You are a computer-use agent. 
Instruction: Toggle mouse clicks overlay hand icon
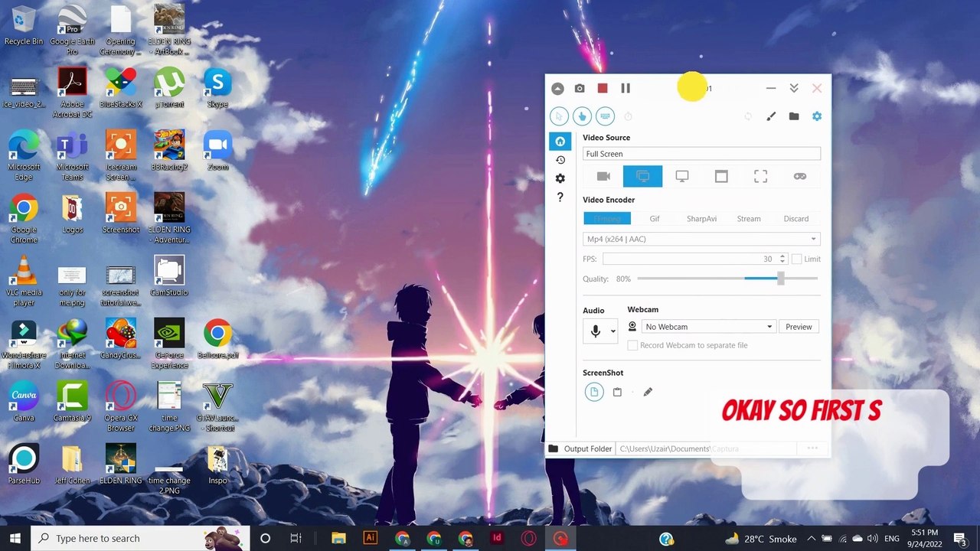click(x=582, y=116)
